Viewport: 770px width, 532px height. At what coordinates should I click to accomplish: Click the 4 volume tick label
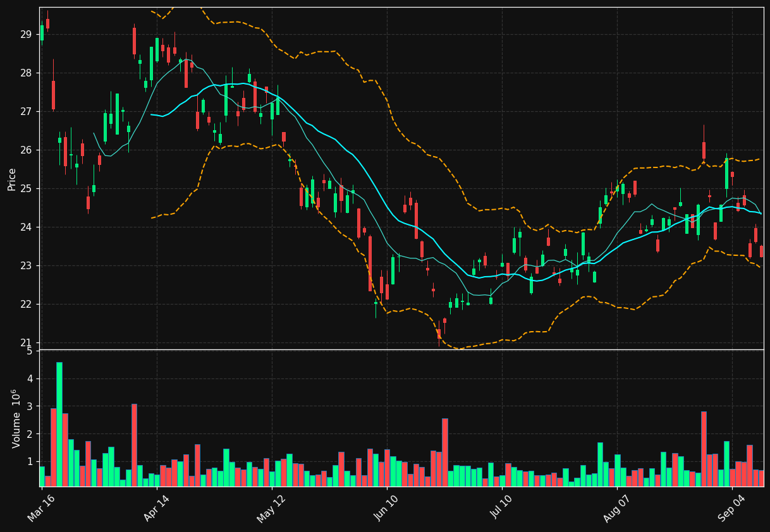[x=29, y=379]
